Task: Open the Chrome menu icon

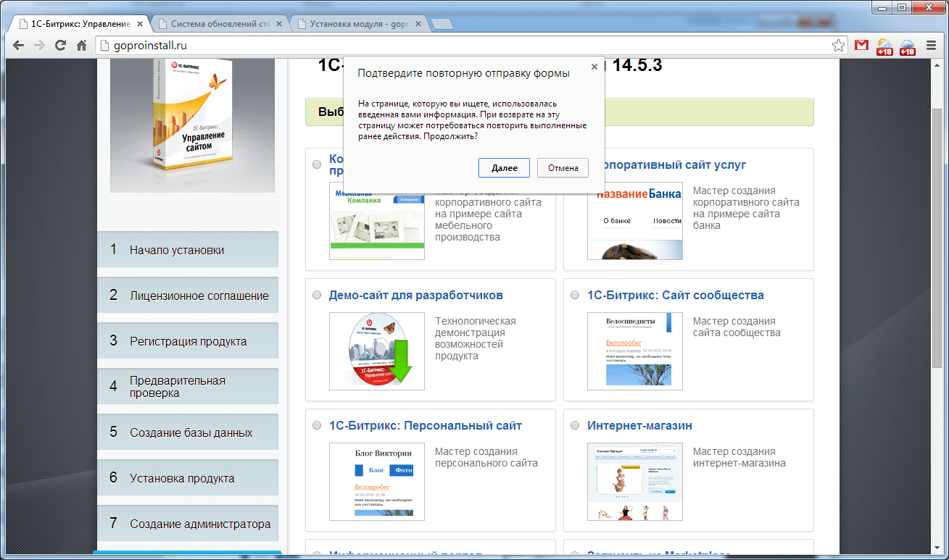Action: tap(931, 46)
